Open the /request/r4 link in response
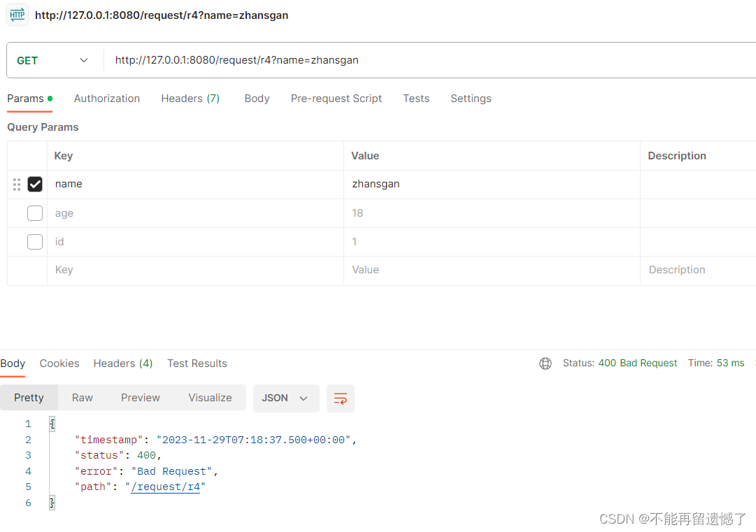 pos(165,487)
